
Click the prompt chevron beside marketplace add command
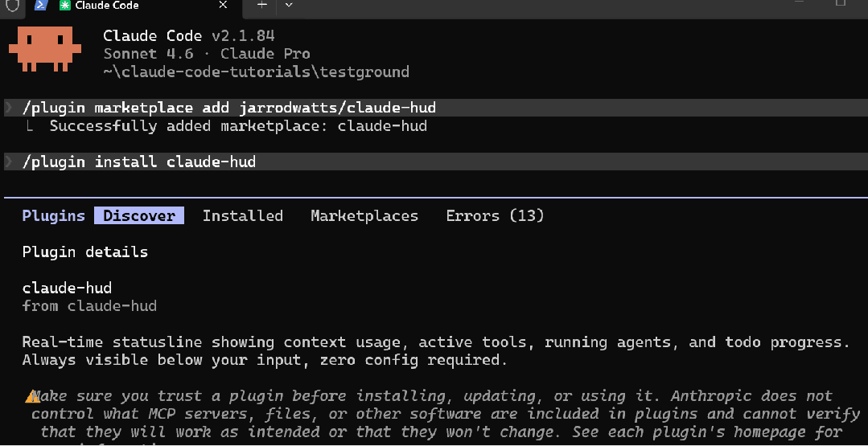click(9, 108)
